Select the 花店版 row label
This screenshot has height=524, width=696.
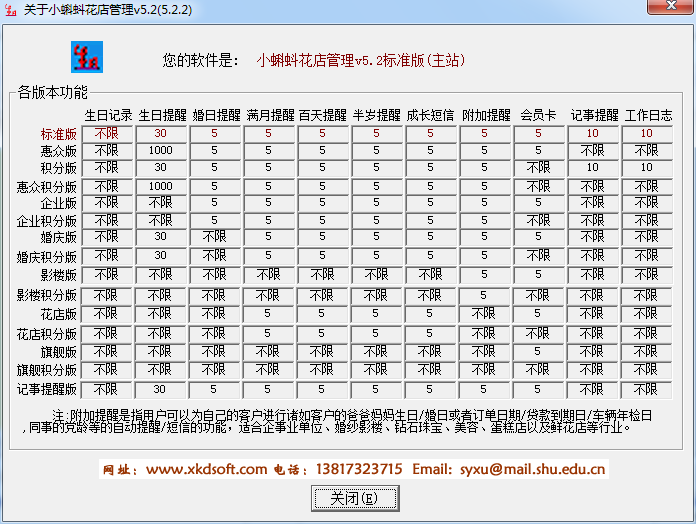(59, 314)
